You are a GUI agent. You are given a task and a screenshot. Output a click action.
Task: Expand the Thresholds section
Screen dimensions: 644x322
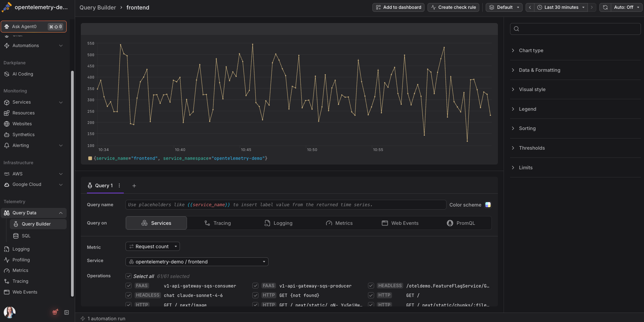tap(575, 148)
